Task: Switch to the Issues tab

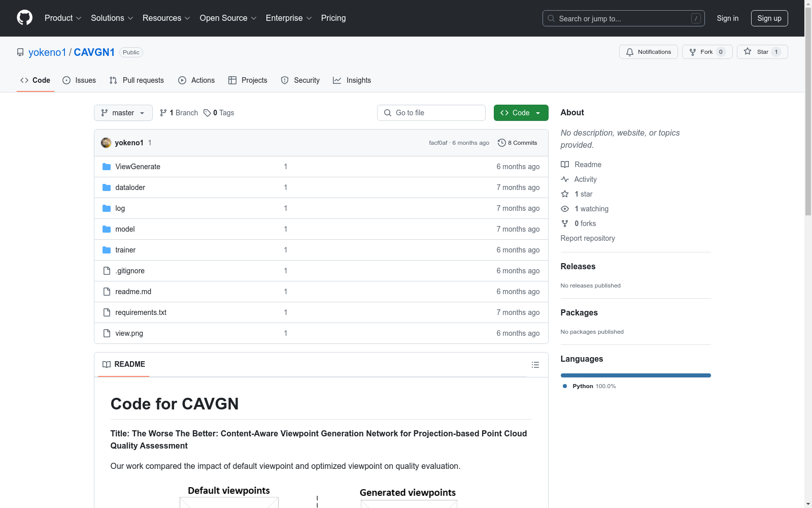Action: (x=79, y=80)
